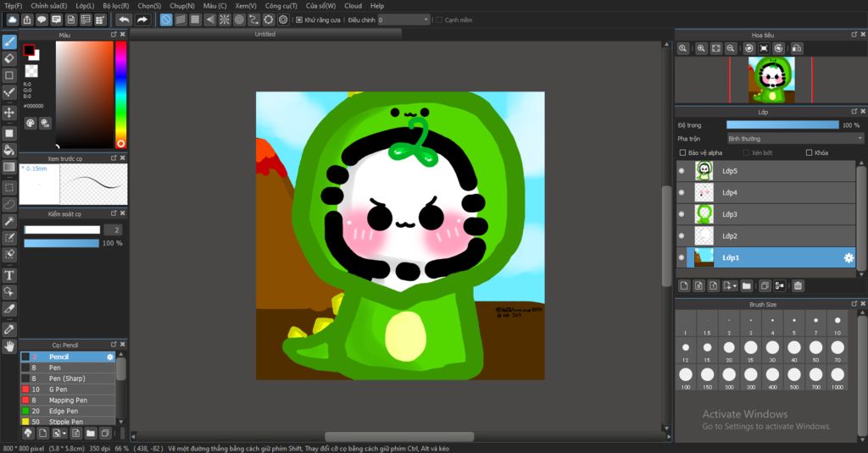
Task: Enable the concentric circle snap guide
Action: click(239, 20)
